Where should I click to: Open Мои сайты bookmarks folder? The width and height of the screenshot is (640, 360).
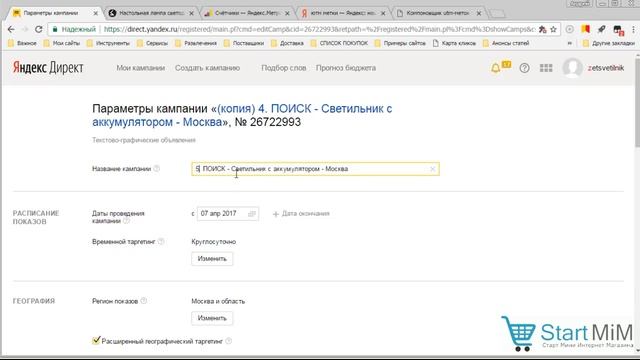pyautogui.click(x=62, y=43)
